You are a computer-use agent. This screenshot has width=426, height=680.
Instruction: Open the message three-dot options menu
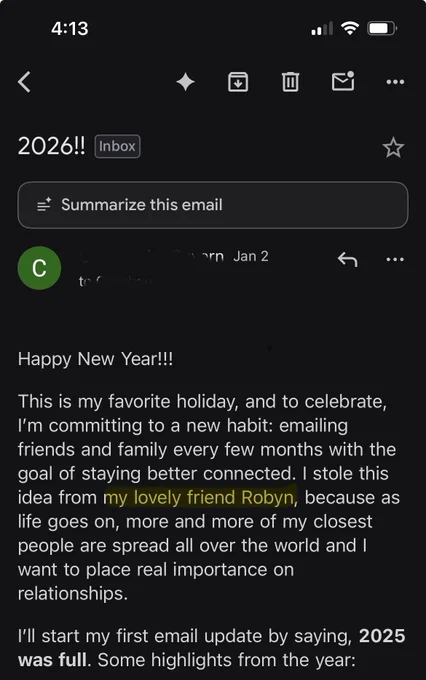pos(395,259)
